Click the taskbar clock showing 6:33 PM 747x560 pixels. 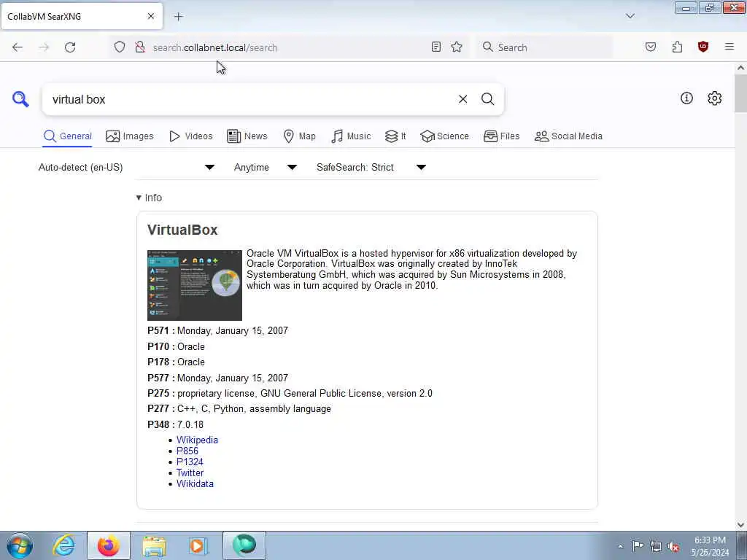[710, 546]
